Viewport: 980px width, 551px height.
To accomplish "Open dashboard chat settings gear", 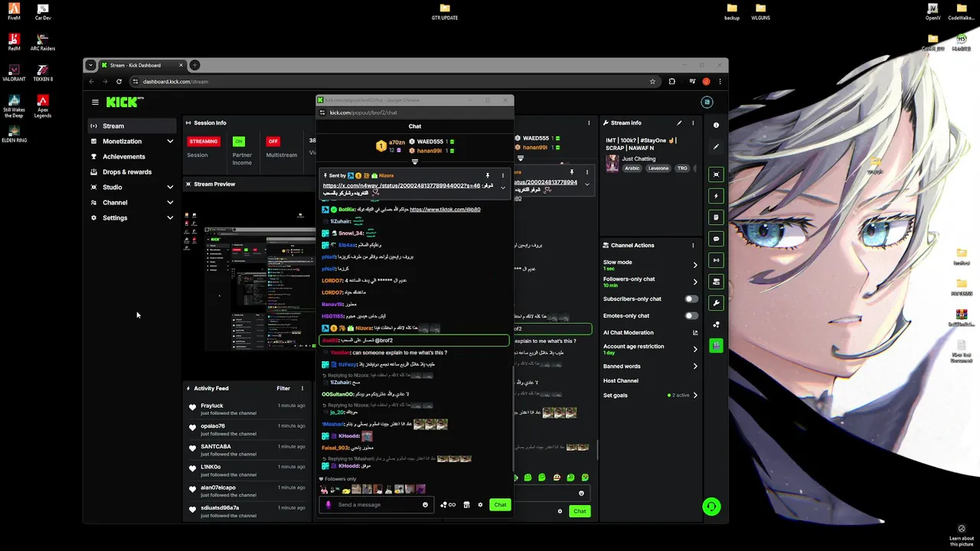I will point(560,511).
